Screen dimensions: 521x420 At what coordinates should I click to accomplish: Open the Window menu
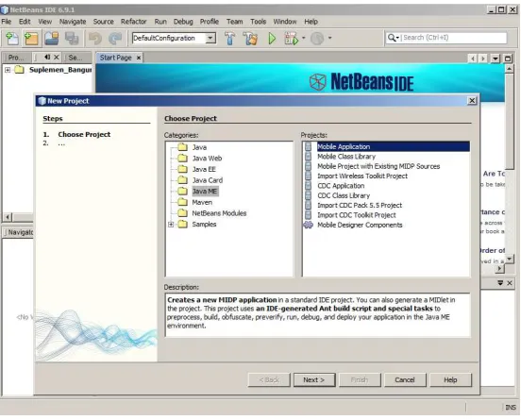(x=285, y=22)
